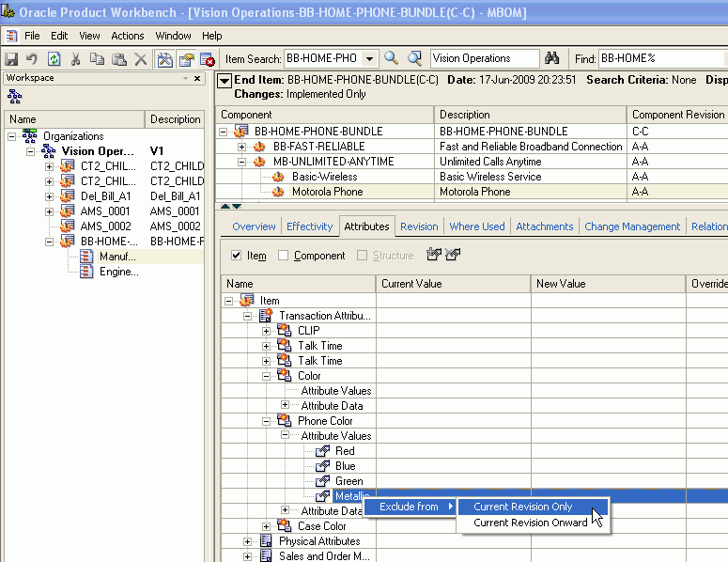Viewport: 728px width, 562px height.
Task: Click the advanced search magnifier icon
Action: 414,58
